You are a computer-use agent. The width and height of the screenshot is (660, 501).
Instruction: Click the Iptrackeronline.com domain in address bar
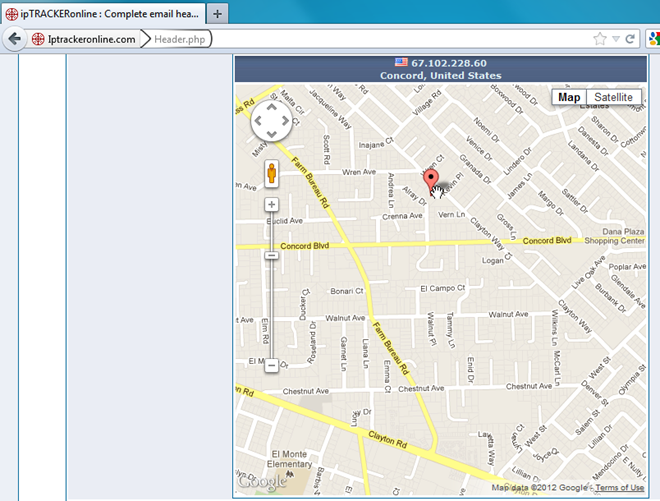(x=91, y=39)
